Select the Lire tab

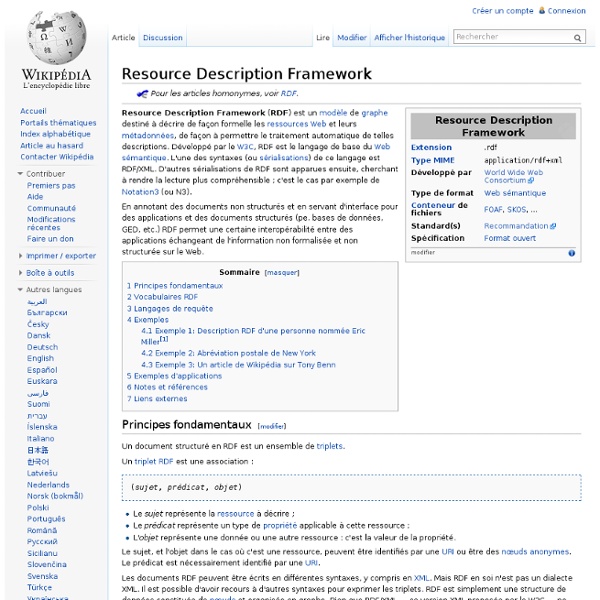(x=323, y=38)
